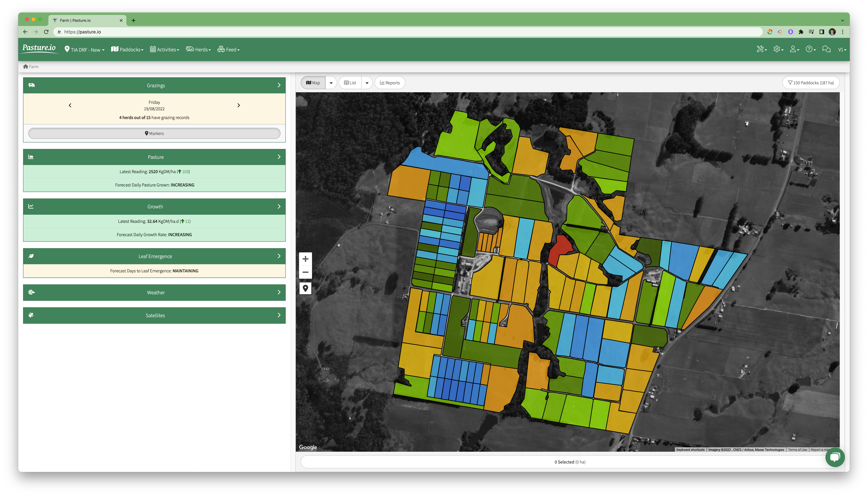The image size is (868, 496).
Task: Expand the Growth panel header
Action: [x=154, y=207]
